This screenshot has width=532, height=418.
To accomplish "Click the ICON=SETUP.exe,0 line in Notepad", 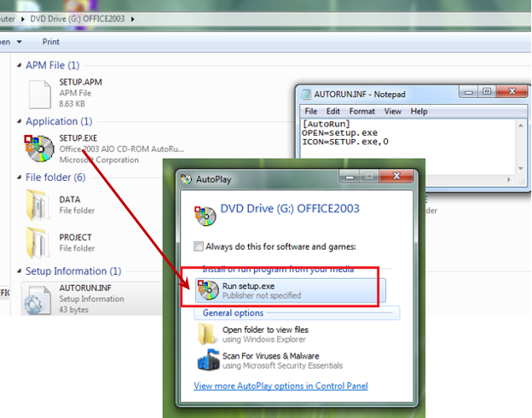I will click(345, 142).
